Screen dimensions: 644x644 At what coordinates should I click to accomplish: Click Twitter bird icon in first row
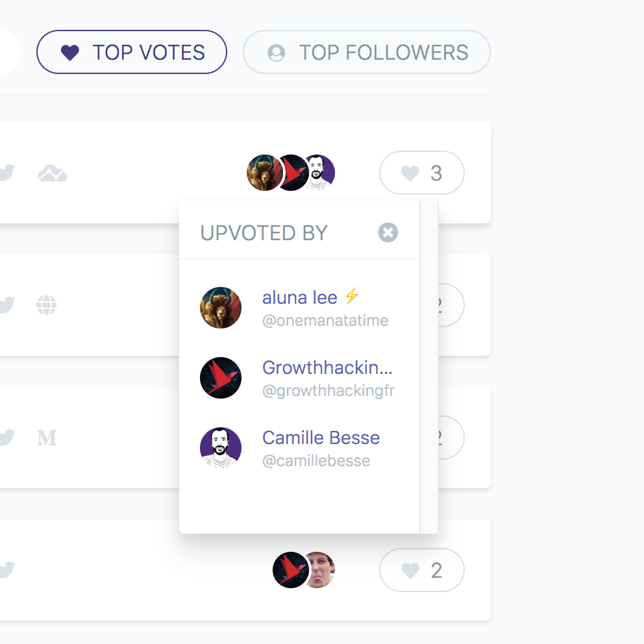[6, 173]
